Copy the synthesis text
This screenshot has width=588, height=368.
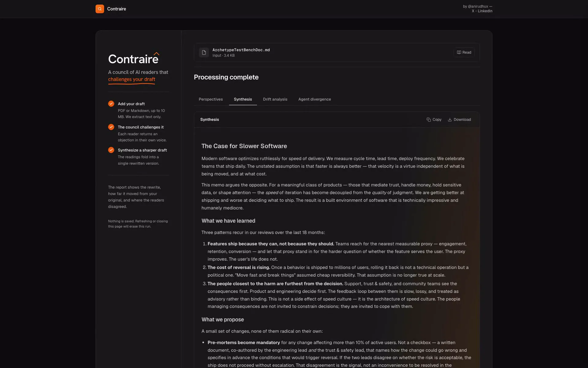tap(434, 120)
